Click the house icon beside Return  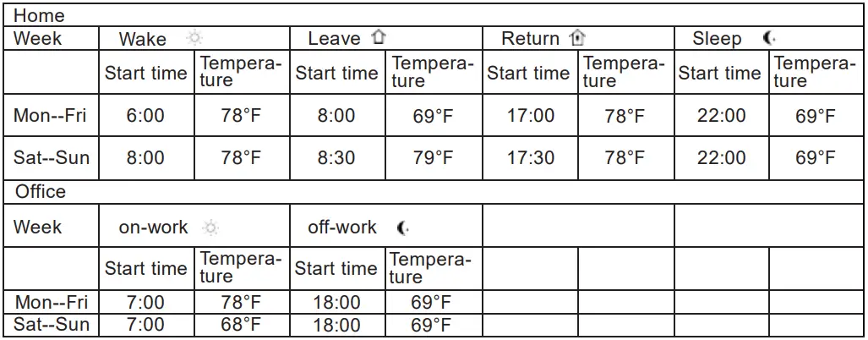578,39
